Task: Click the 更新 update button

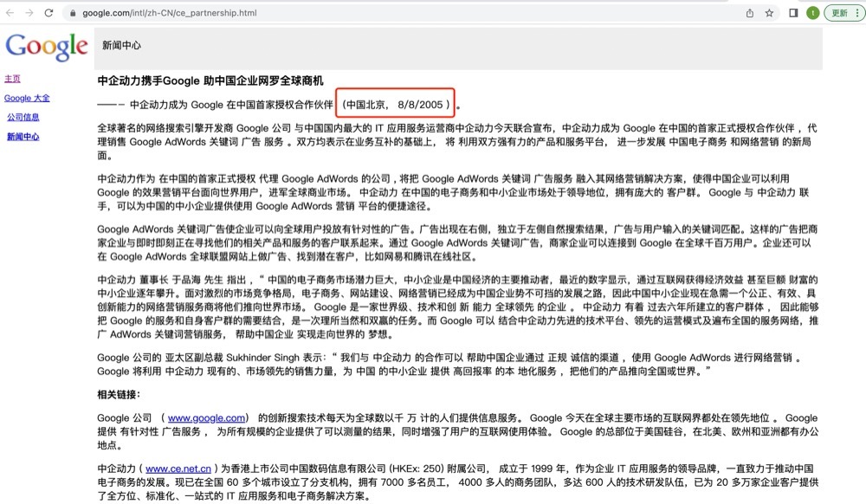Action: (x=843, y=13)
